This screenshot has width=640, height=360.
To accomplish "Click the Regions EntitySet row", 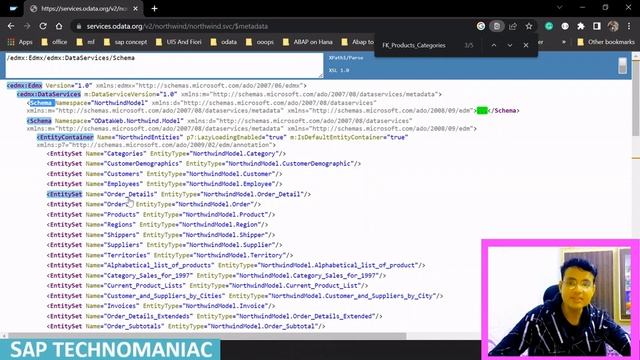I will [x=157, y=225].
